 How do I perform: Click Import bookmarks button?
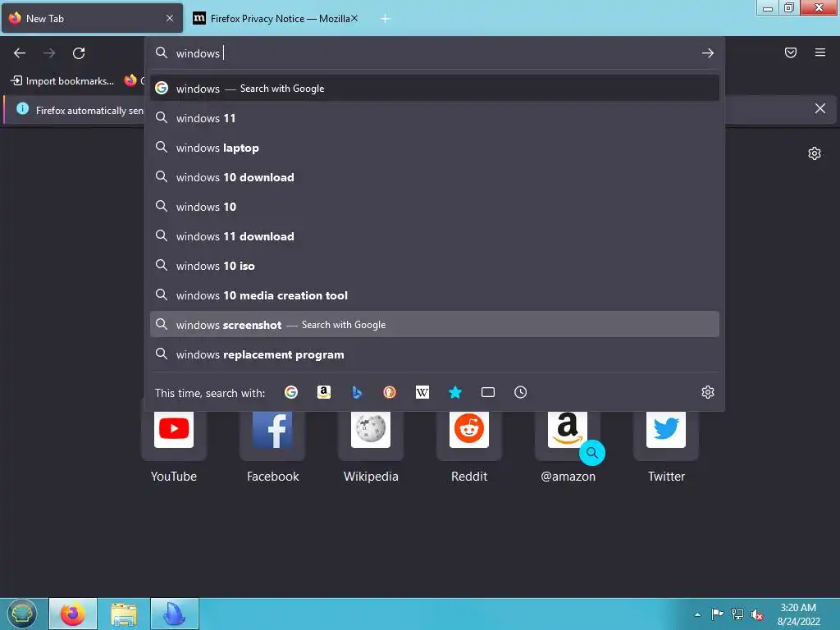click(62, 81)
